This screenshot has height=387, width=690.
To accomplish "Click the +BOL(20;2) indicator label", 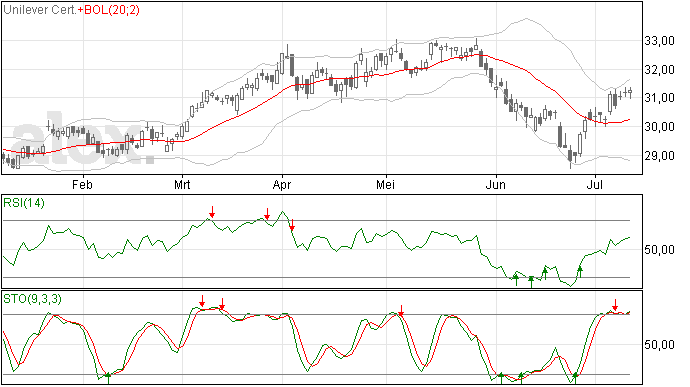I will (x=108, y=10).
